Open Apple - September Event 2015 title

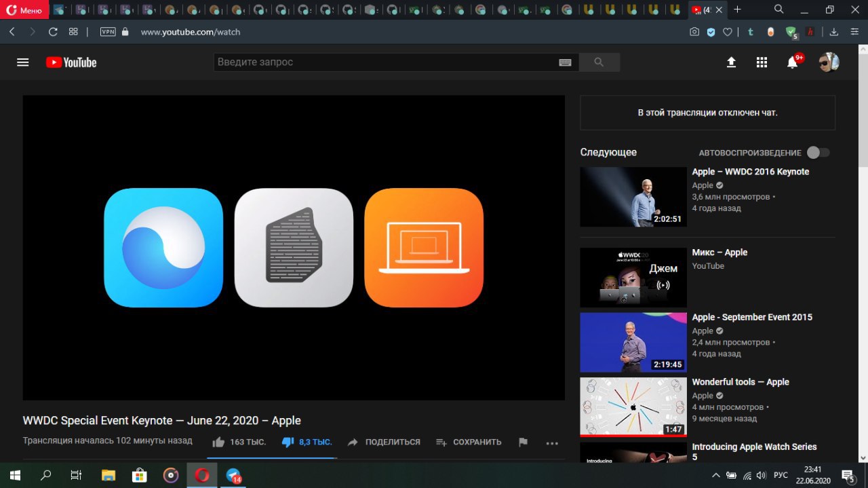752,317
